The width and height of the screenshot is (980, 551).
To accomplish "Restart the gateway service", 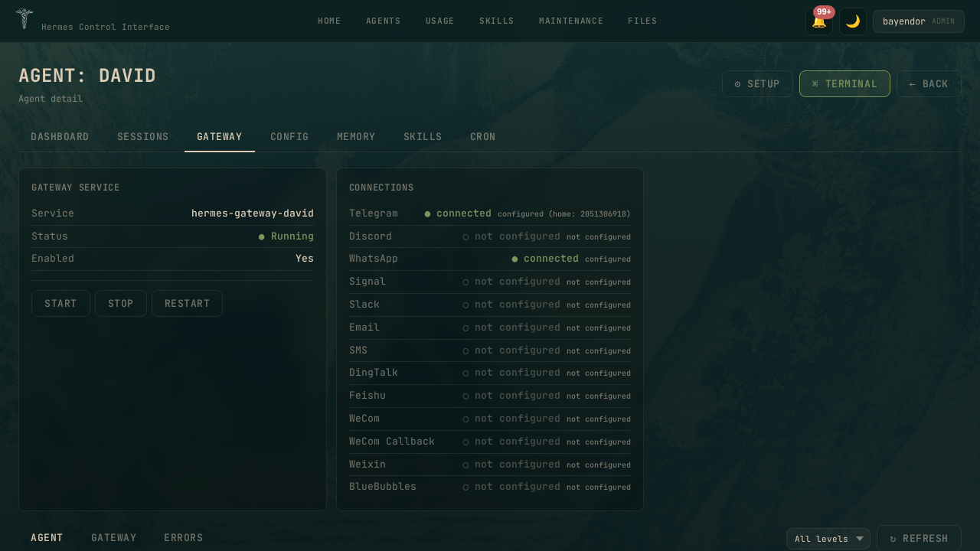I will pos(187,304).
